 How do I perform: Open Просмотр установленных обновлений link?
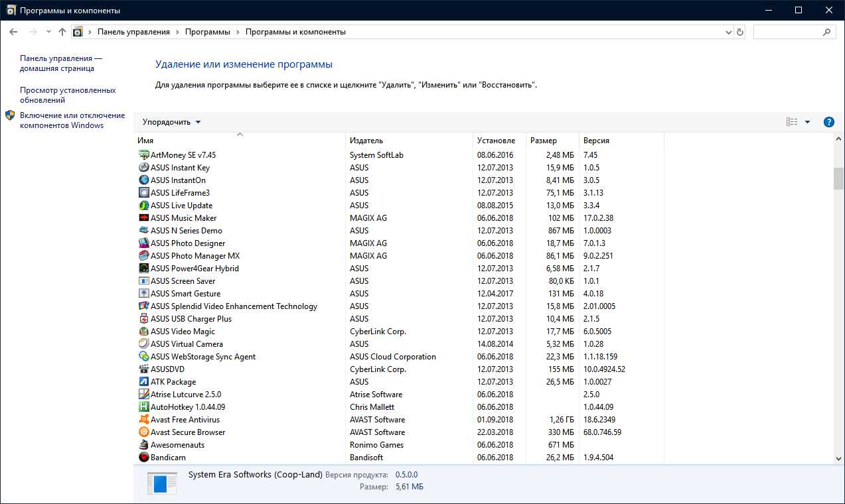pos(68,95)
